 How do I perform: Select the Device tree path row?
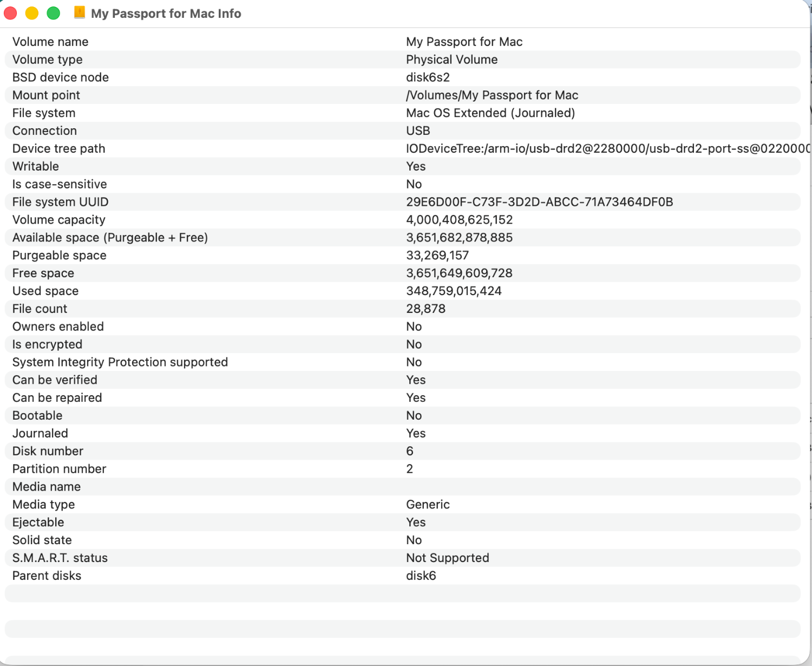[x=58, y=148]
